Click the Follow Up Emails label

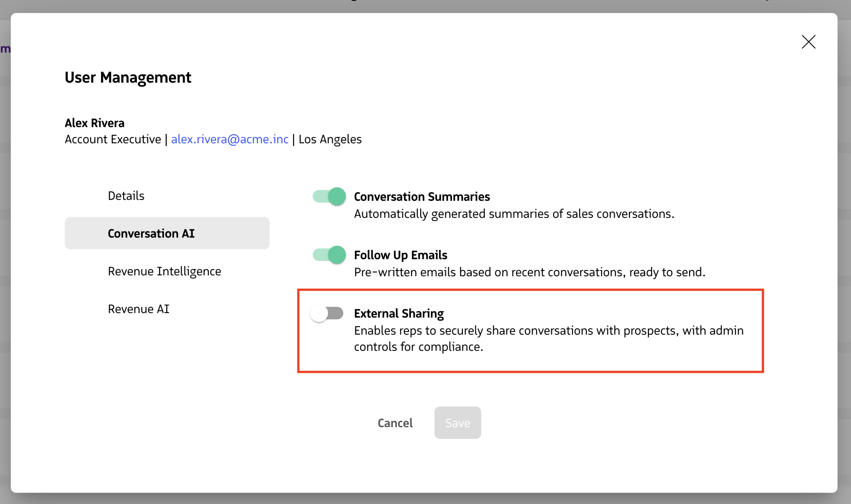click(x=400, y=255)
